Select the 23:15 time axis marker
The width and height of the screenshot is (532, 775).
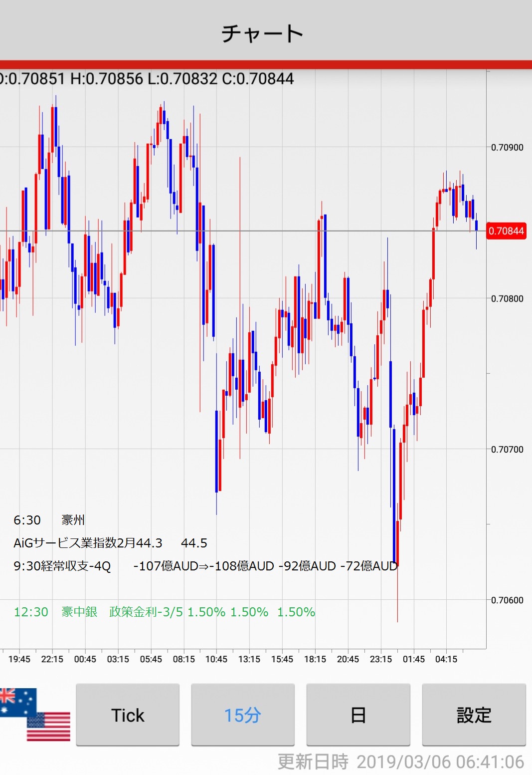(381, 659)
